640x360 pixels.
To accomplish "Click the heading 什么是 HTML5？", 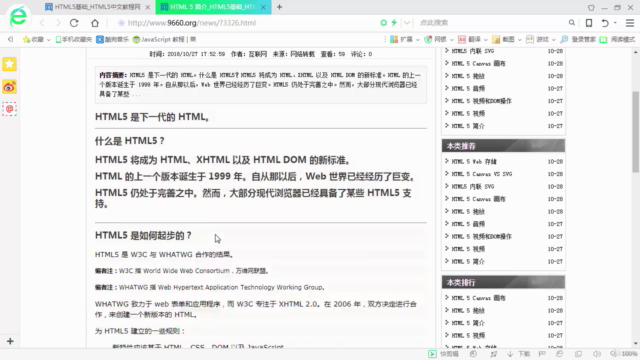I will pyautogui.click(x=130, y=141).
